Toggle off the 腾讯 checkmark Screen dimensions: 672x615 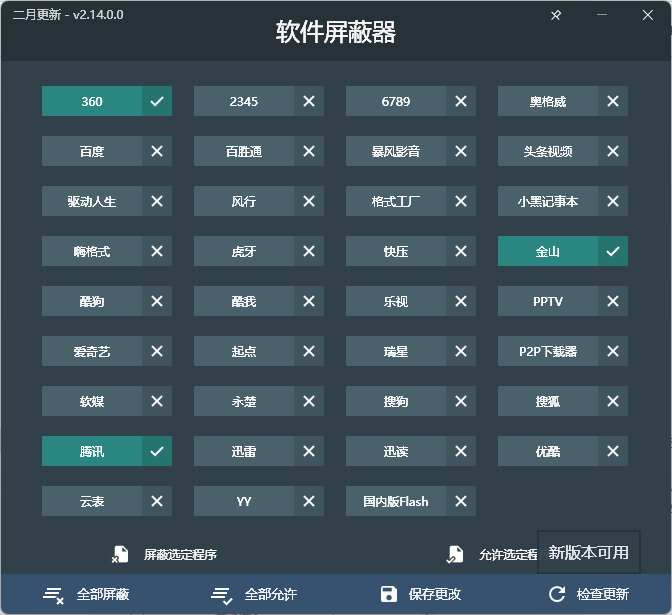(157, 451)
